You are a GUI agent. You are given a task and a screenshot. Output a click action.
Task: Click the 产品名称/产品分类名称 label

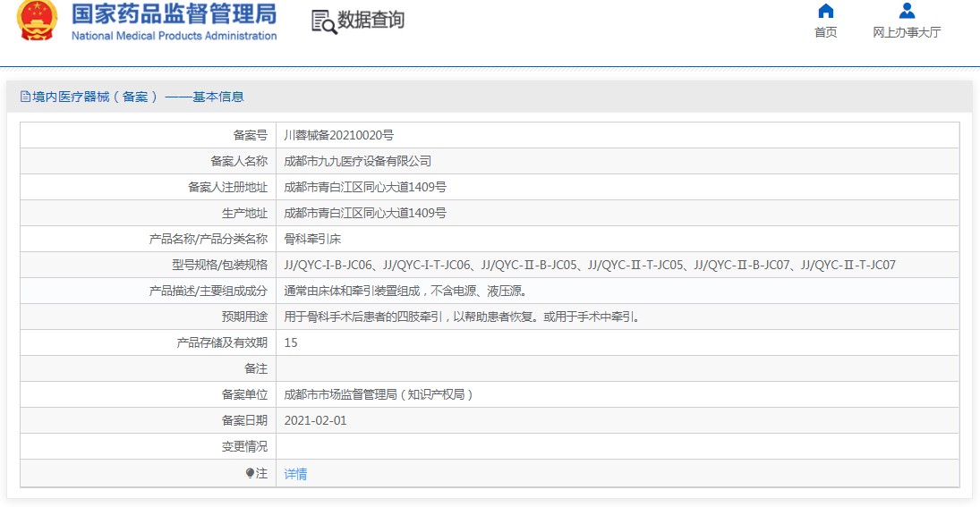pyautogui.click(x=209, y=239)
